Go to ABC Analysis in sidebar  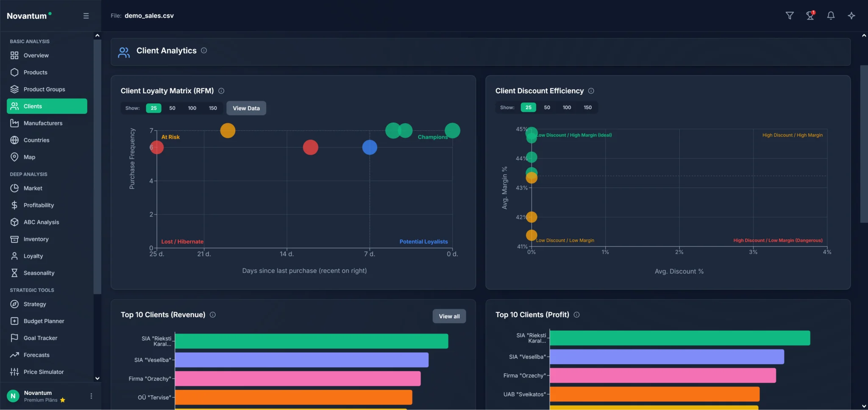click(41, 222)
